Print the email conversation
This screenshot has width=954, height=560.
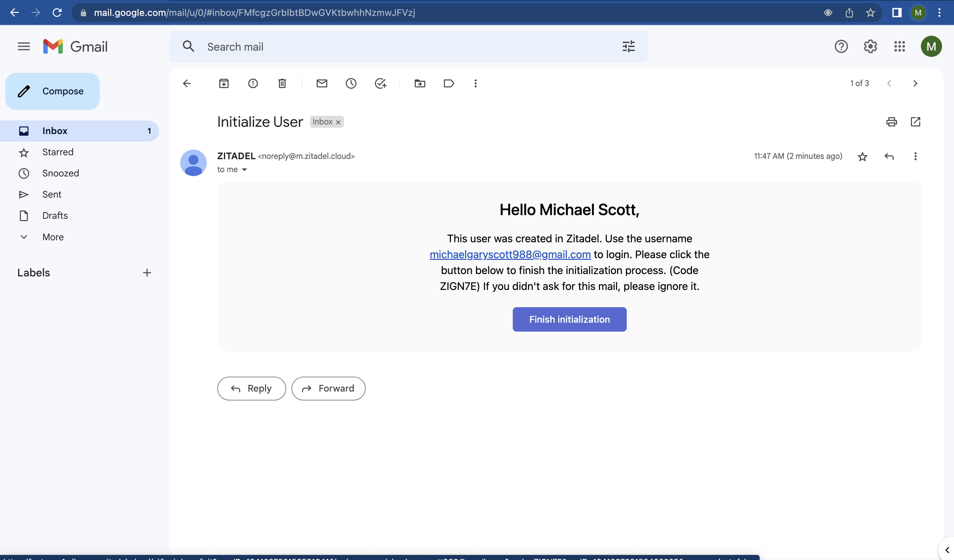point(891,122)
